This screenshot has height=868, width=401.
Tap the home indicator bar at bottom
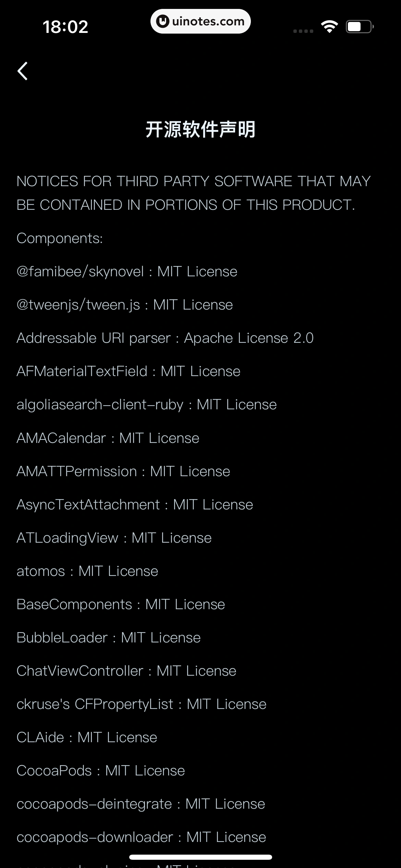(x=200, y=857)
